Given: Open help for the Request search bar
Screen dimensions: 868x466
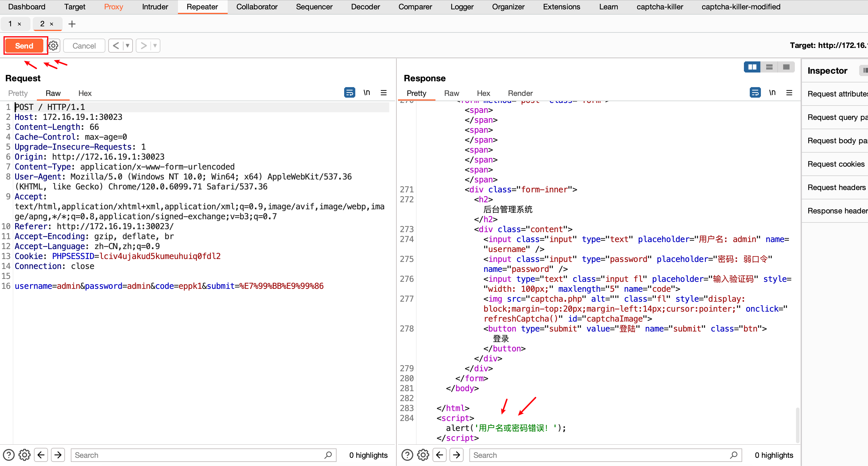Looking at the screenshot, I should 9,455.
